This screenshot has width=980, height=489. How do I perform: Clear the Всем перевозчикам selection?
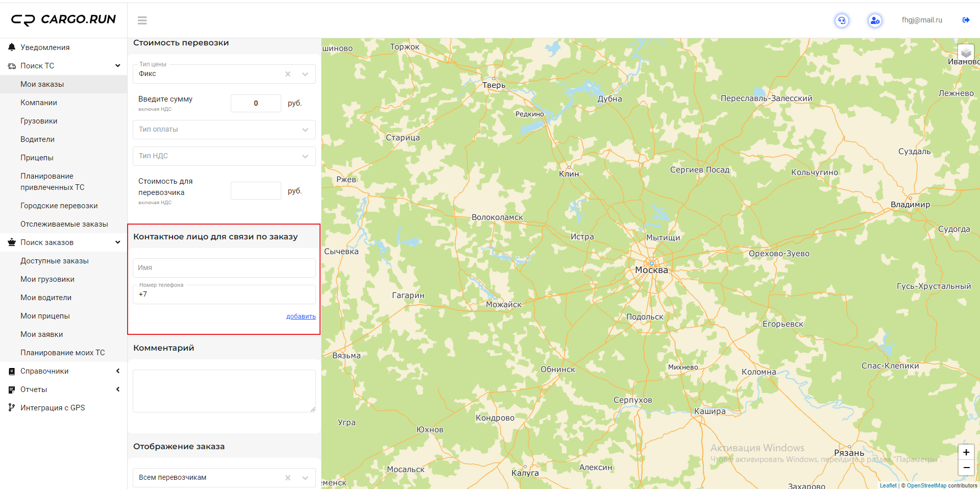pyautogui.click(x=288, y=478)
